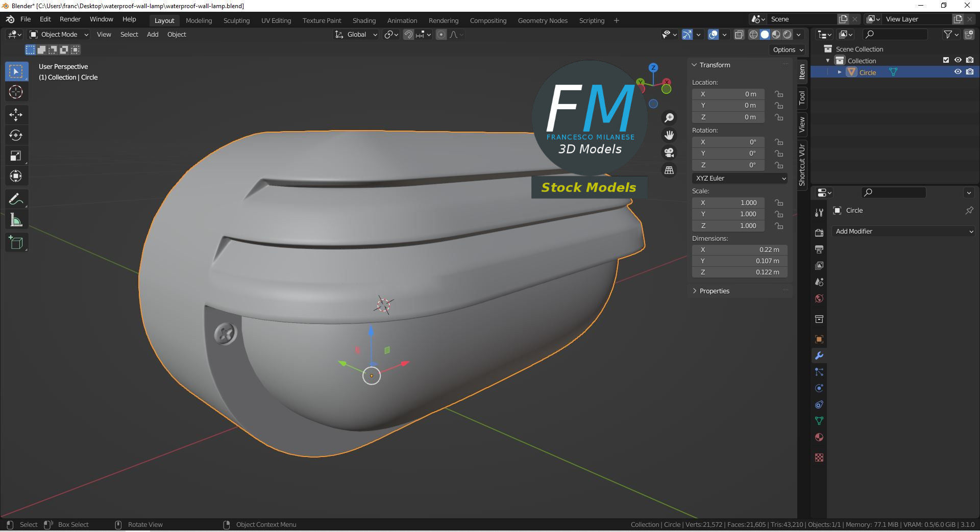This screenshot has width=980, height=532.
Task: Collapse the Transform panel
Action: pyautogui.click(x=694, y=65)
